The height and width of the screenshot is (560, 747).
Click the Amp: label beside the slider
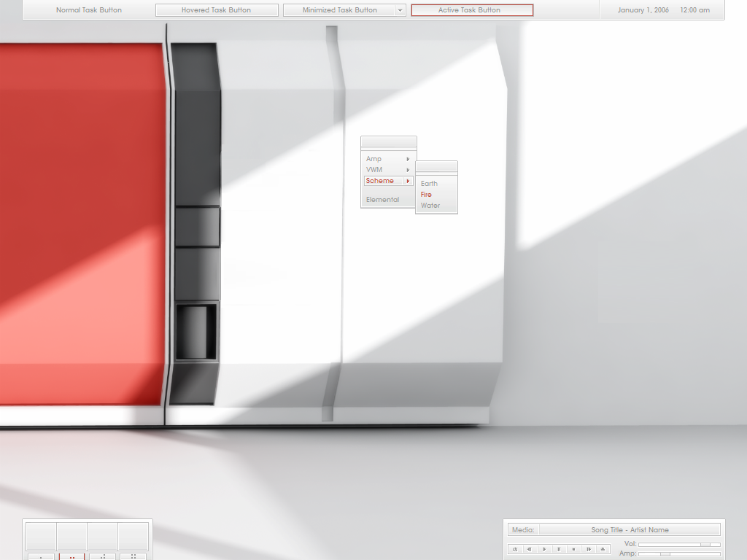pos(628,554)
